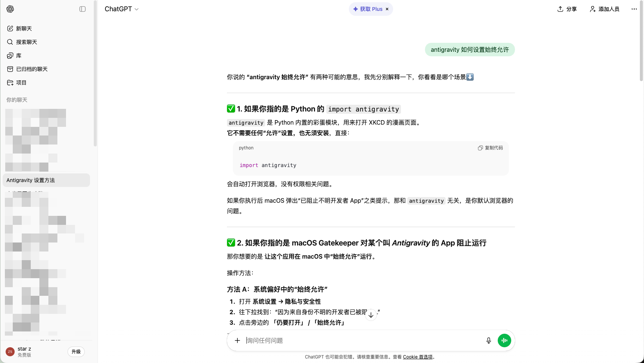
Task: Share this conversation via 分享
Action: point(567,9)
